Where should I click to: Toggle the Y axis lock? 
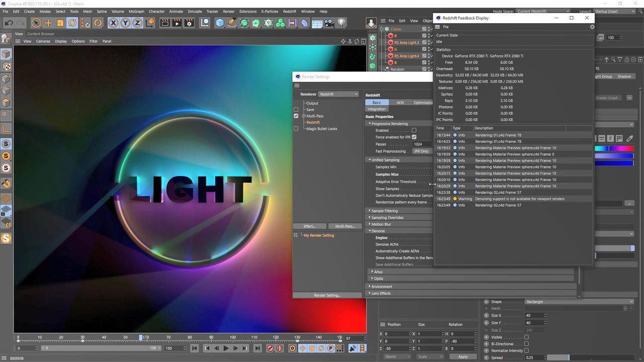click(125, 23)
